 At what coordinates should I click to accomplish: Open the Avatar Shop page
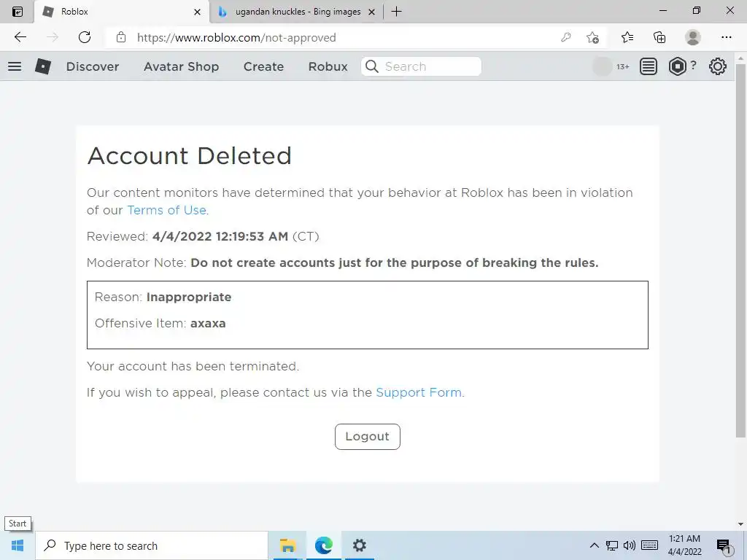point(181,66)
